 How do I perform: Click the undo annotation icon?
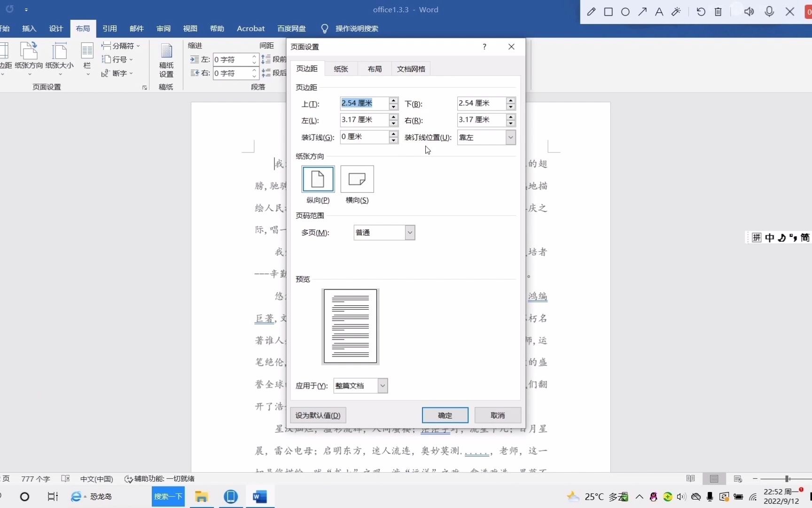(701, 12)
